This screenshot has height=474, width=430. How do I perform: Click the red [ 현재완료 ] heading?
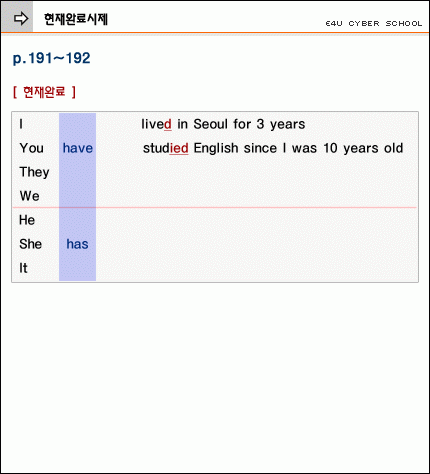[44, 92]
